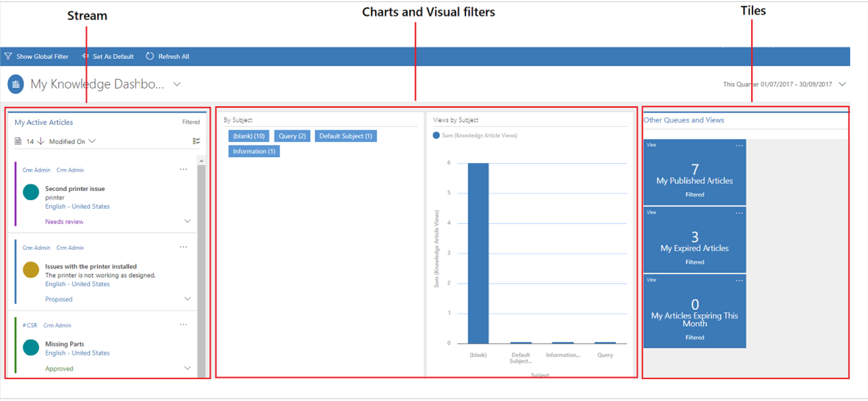Filter by the Information (1) subject tag

tap(254, 151)
